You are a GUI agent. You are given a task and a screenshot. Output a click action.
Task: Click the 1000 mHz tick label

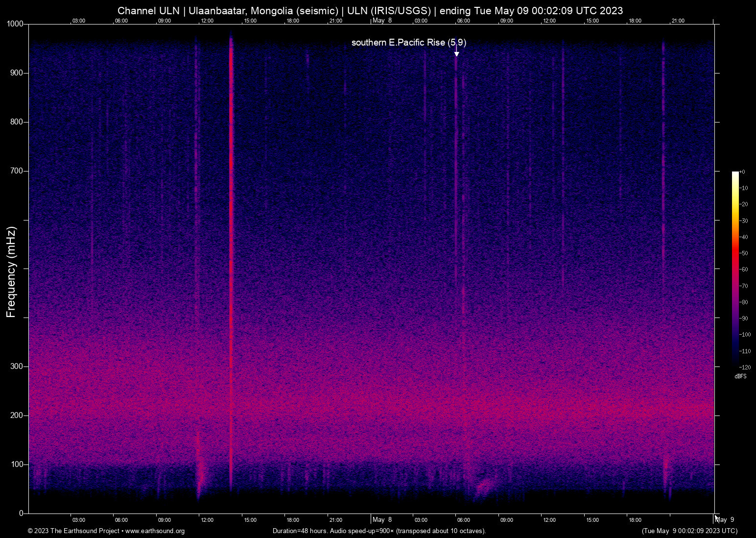click(x=15, y=23)
